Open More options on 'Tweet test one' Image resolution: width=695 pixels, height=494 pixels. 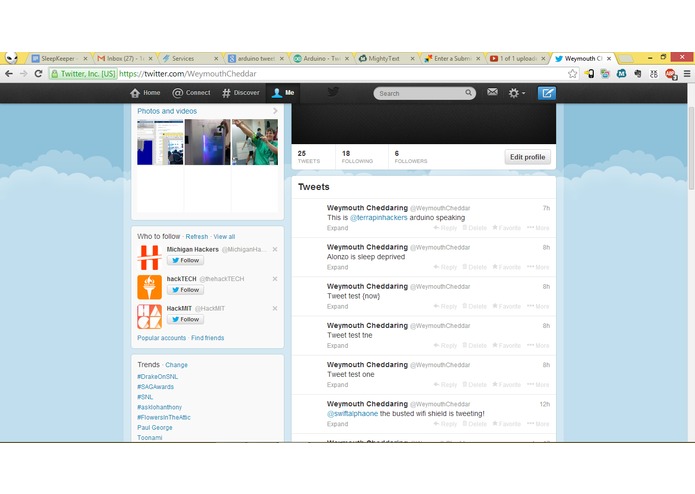click(x=538, y=385)
